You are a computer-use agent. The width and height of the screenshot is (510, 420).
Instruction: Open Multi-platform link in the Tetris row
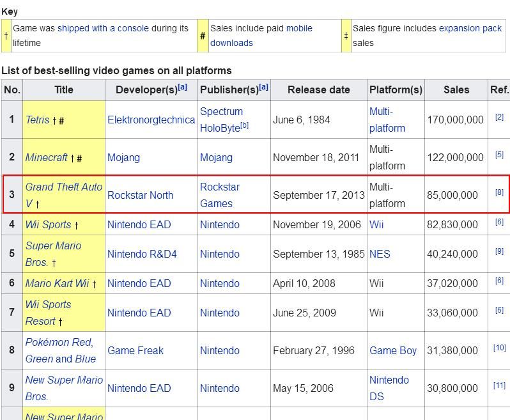click(x=387, y=120)
